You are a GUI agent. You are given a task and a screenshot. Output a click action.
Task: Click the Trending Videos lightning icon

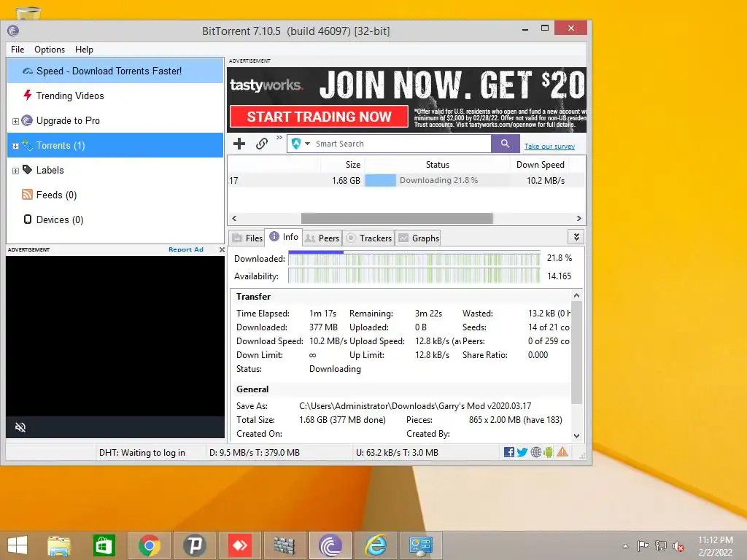[x=27, y=96]
